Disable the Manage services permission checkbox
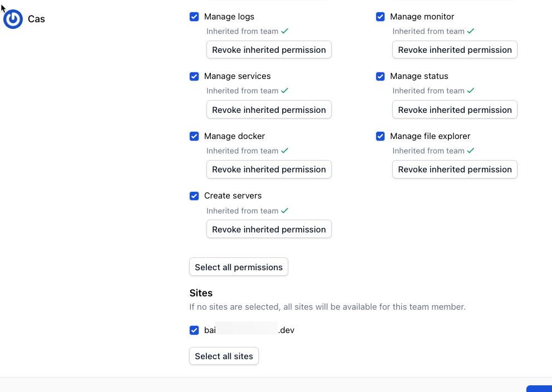Image resolution: width=552 pixels, height=392 pixels. pyautogui.click(x=194, y=76)
